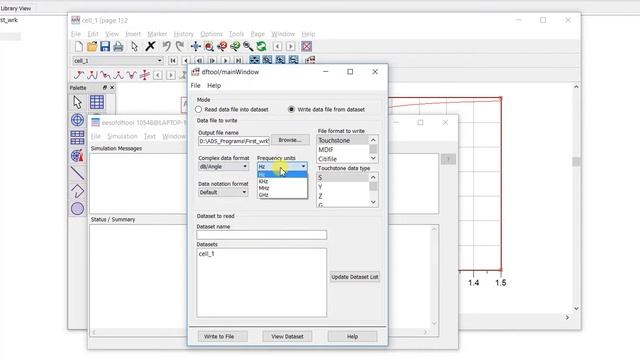This screenshot has width=640, height=360.
Task: Click the Output file name field
Action: pyautogui.click(x=234, y=141)
